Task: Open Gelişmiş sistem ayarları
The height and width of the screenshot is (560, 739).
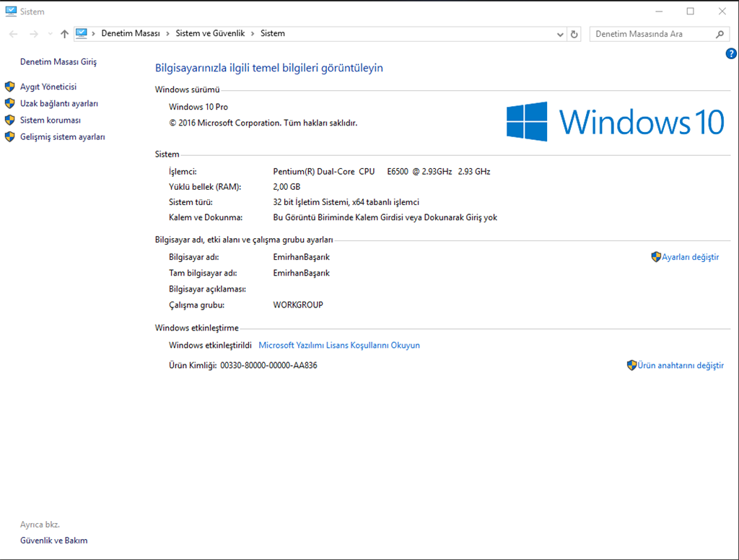Action: pyautogui.click(x=63, y=137)
